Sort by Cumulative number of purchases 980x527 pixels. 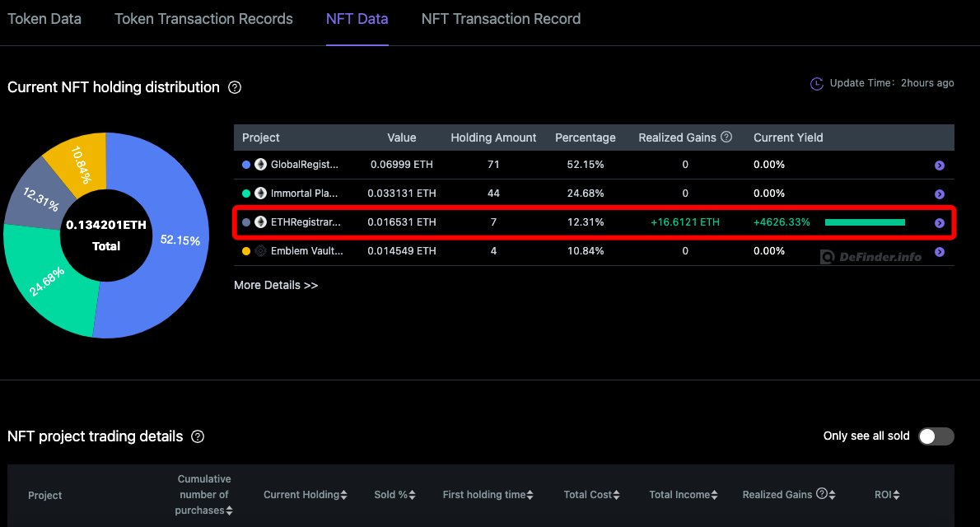(x=230, y=511)
